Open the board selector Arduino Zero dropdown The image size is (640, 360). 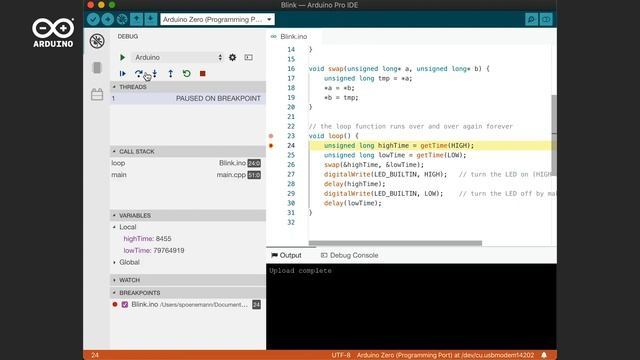click(217, 19)
